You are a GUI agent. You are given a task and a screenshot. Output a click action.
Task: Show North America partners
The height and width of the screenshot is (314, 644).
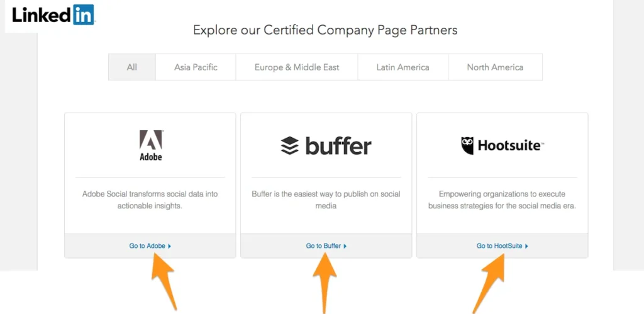click(x=495, y=67)
